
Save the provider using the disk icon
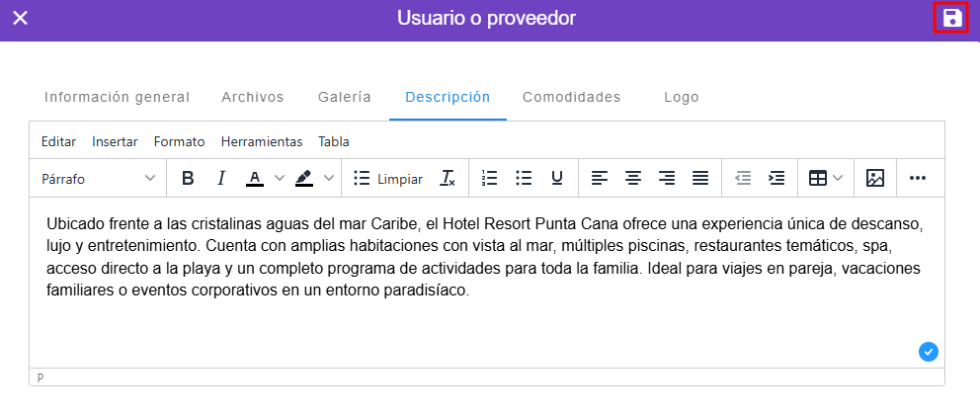point(950,18)
